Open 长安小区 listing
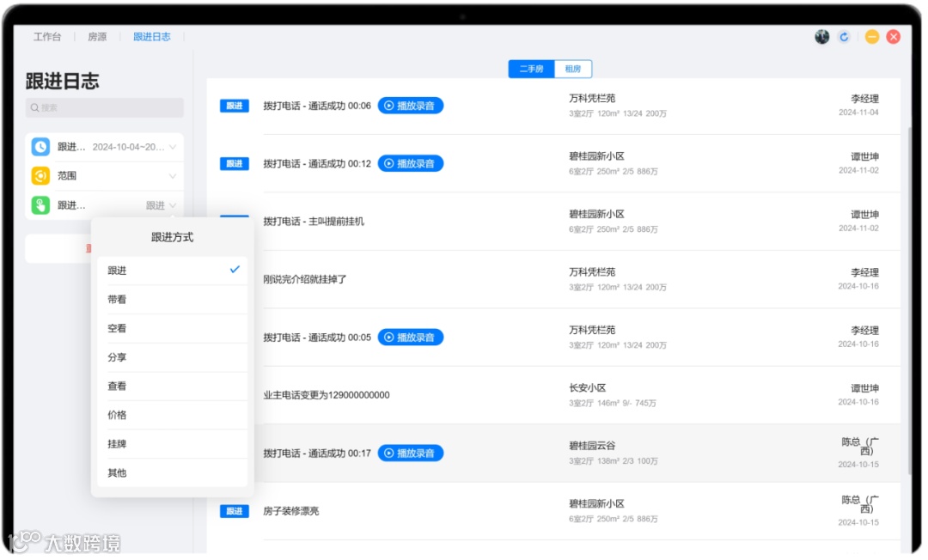Viewport: 928px width, 560px height. click(588, 388)
